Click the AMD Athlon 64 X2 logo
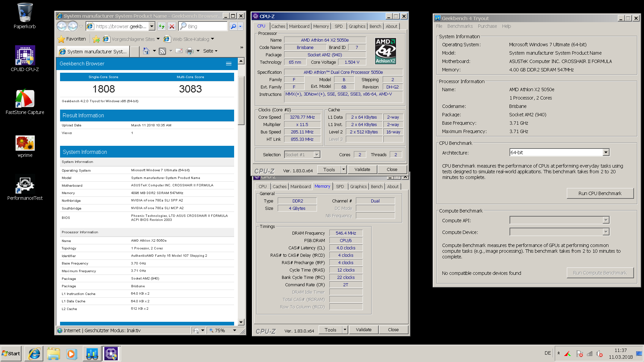 (x=385, y=51)
